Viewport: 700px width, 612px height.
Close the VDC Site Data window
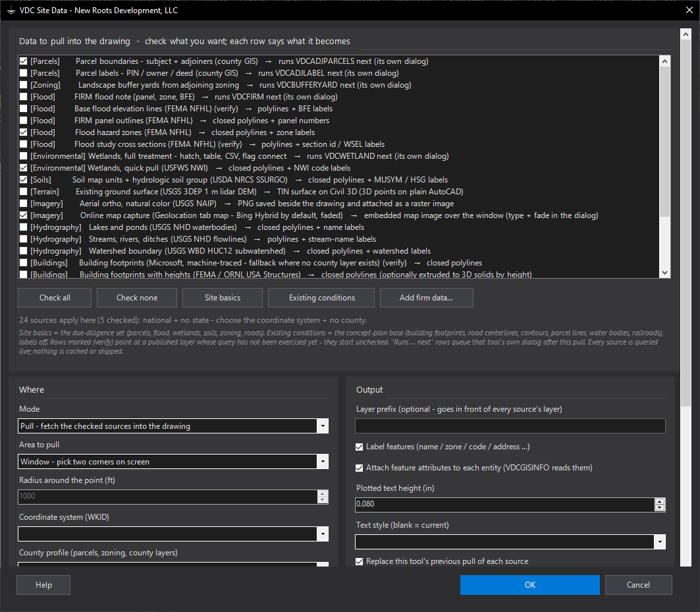(689, 10)
